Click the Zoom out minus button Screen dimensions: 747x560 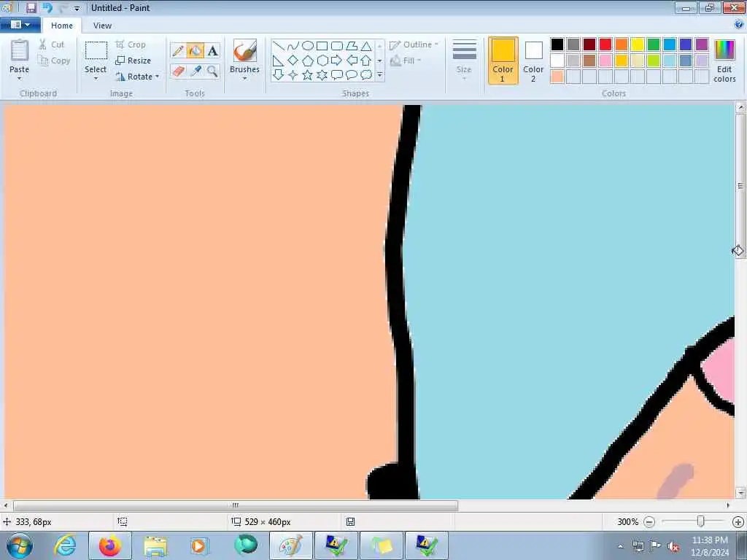(649, 522)
